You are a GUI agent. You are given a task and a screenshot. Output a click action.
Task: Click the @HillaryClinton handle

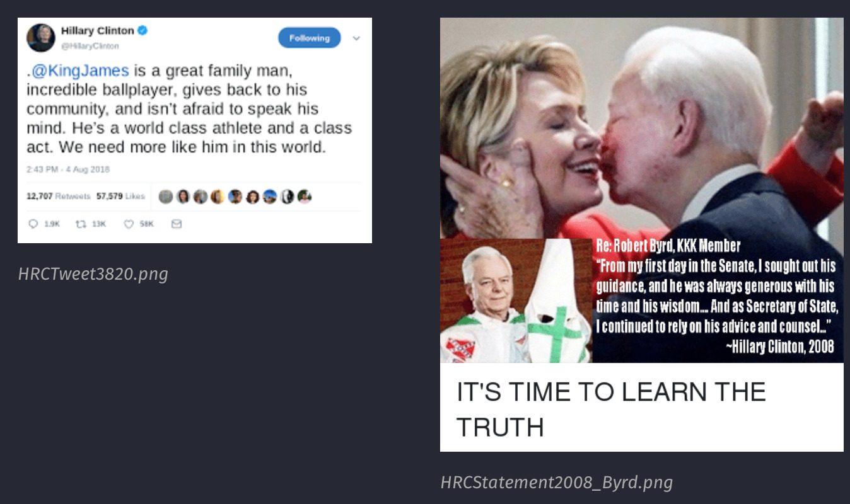(90, 46)
